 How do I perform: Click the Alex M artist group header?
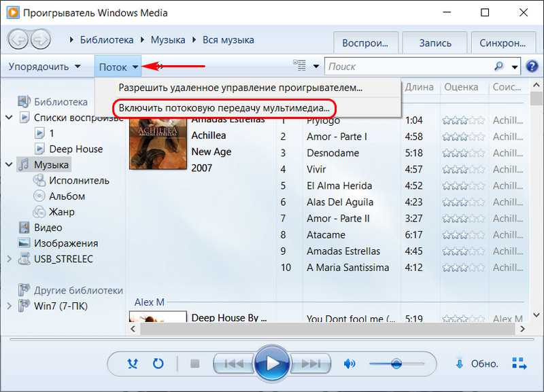[x=149, y=302]
